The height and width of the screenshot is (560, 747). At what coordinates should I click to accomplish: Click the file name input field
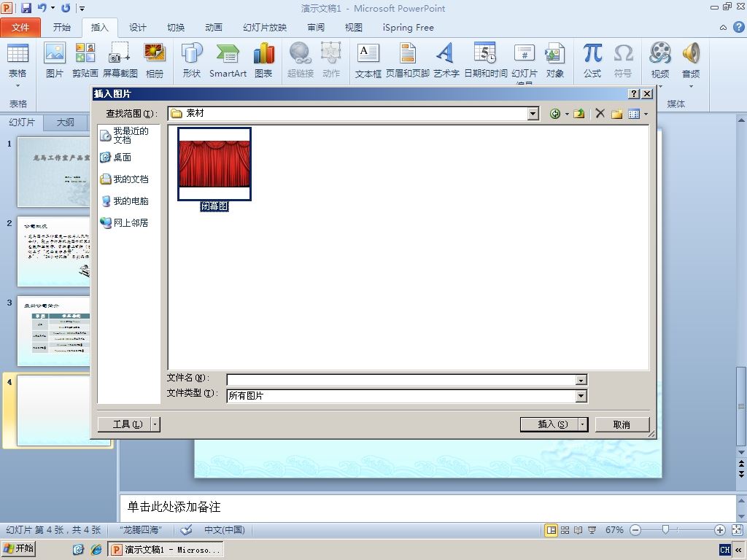(x=402, y=380)
